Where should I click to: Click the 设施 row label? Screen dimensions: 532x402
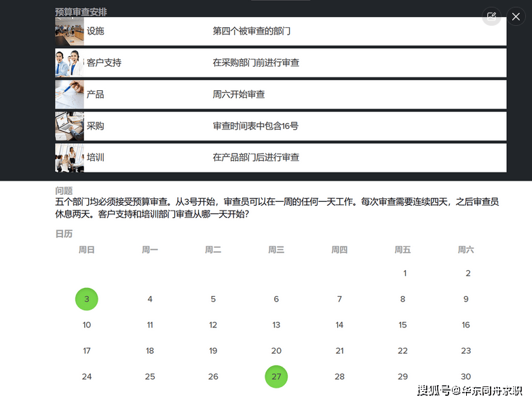(x=95, y=31)
